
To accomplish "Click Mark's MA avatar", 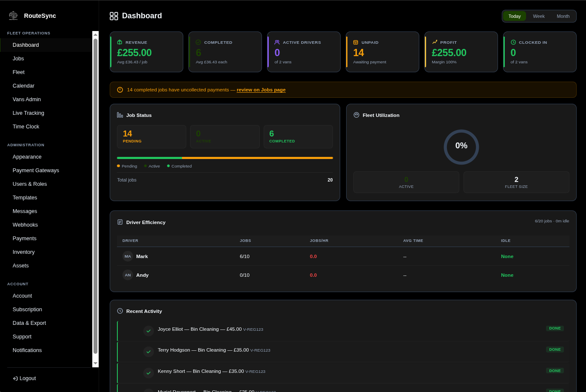I will (x=128, y=256).
